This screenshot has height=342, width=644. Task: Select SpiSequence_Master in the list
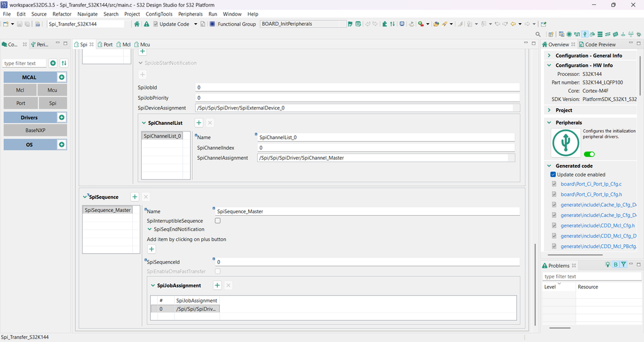108,210
